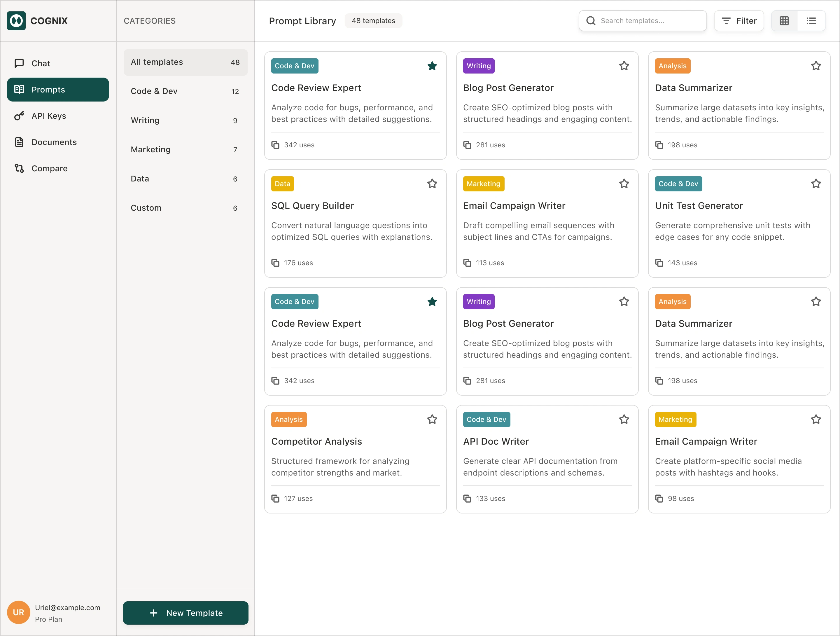Star the Unit Test Generator template

(816, 184)
